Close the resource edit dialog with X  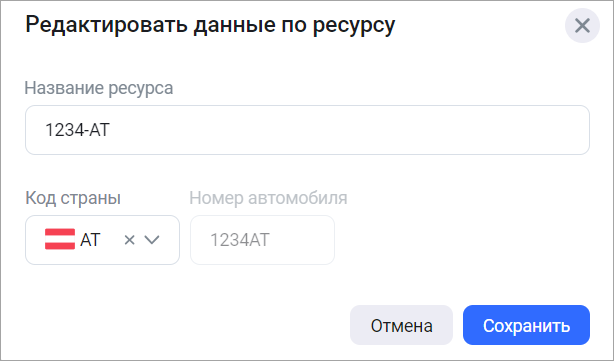click(x=582, y=26)
